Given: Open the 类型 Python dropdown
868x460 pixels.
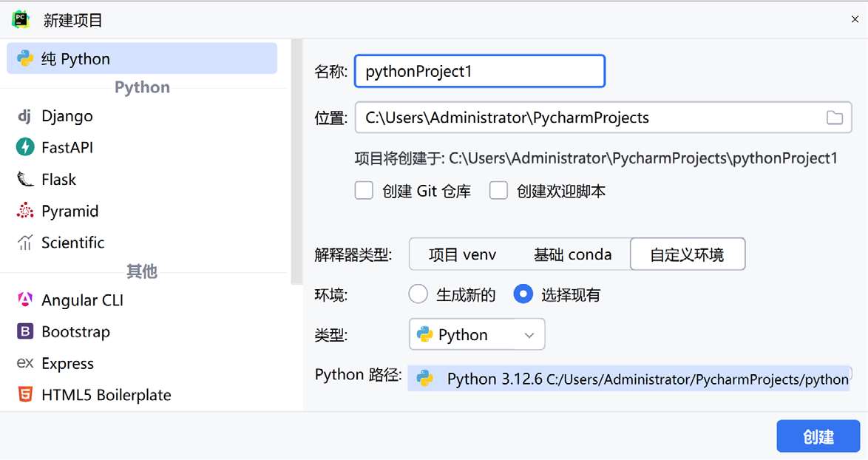Looking at the screenshot, I should [x=477, y=334].
